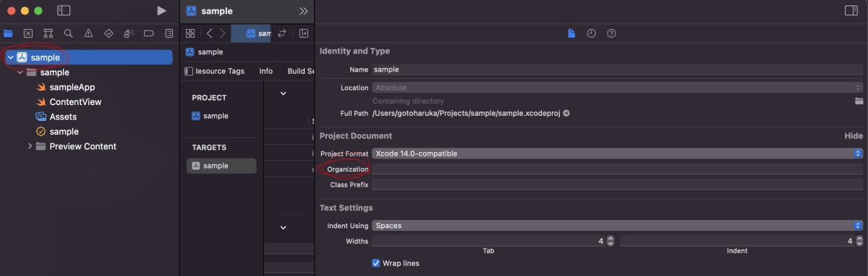The image size is (868, 276).
Task: Adjust the Tab width stepper
Action: 610,241
